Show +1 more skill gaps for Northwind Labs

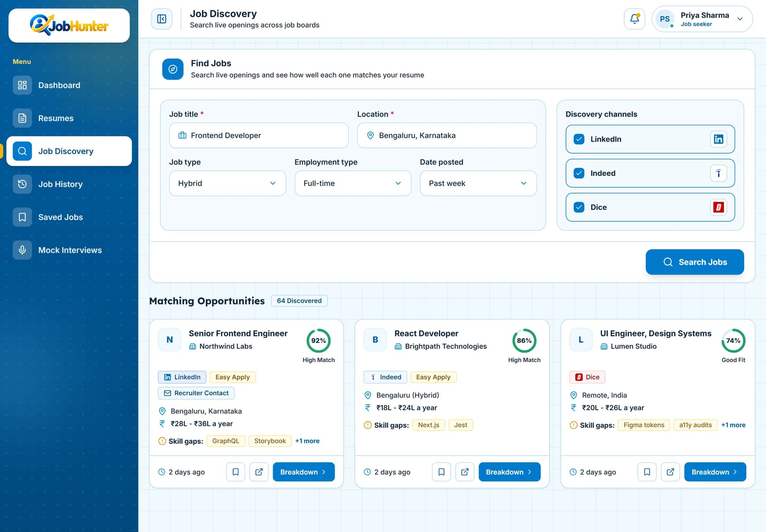(x=307, y=441)
